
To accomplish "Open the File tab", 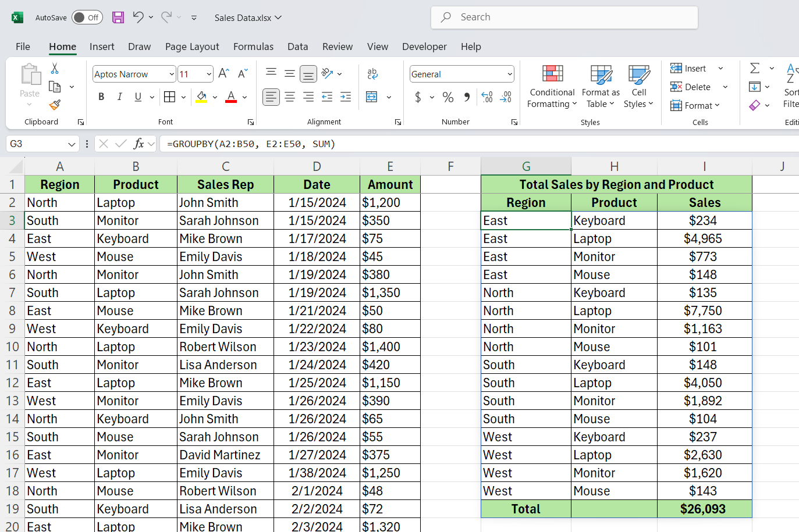I will point(23,47).
